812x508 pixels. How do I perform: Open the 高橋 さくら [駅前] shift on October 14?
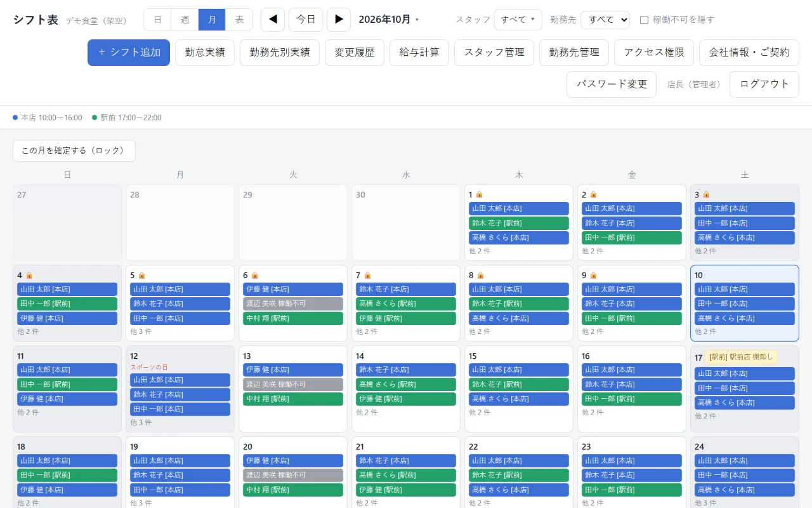406,384
